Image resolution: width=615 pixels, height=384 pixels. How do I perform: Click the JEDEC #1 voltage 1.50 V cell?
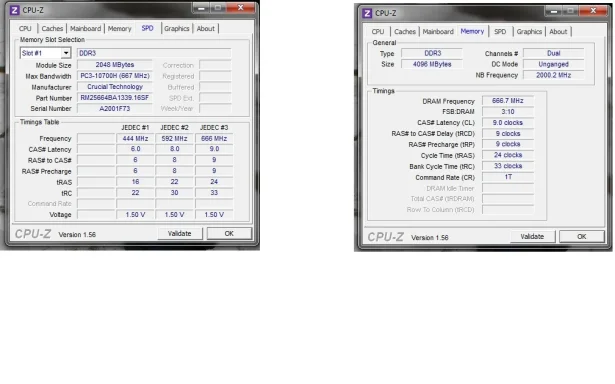135,215
